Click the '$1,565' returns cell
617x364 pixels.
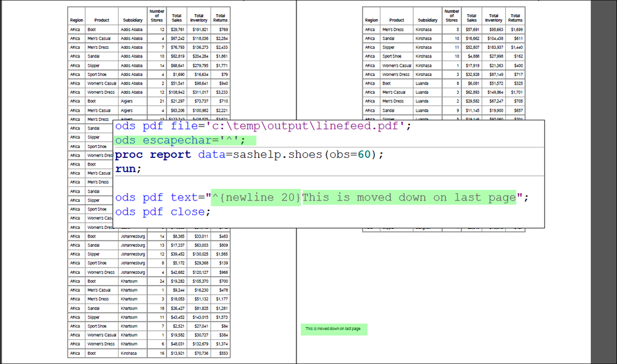tap(222, 254)
